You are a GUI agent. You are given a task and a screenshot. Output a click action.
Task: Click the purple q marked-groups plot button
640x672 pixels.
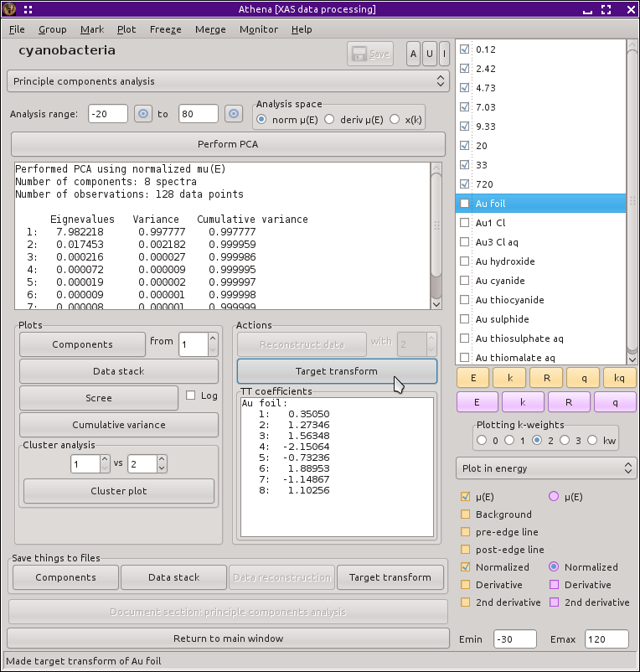click(615, 402)
